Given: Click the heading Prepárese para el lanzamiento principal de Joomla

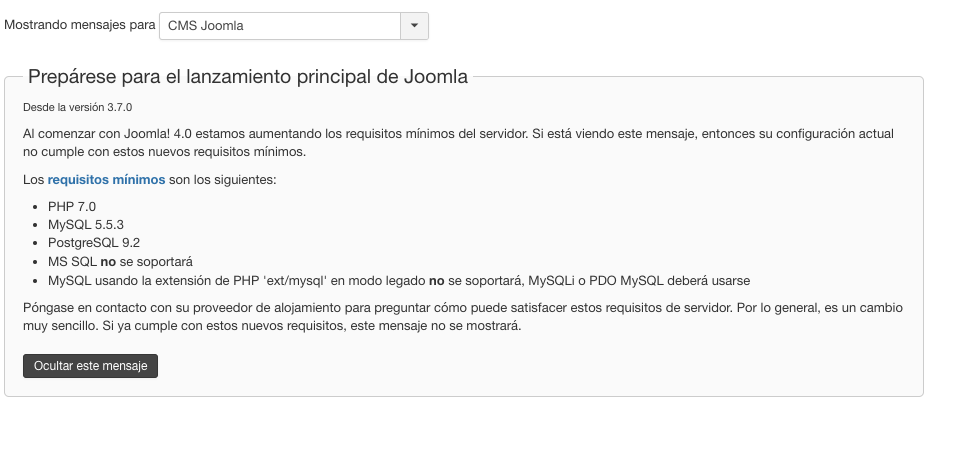Looking at the screenshot, I should (x=248, y=77).
